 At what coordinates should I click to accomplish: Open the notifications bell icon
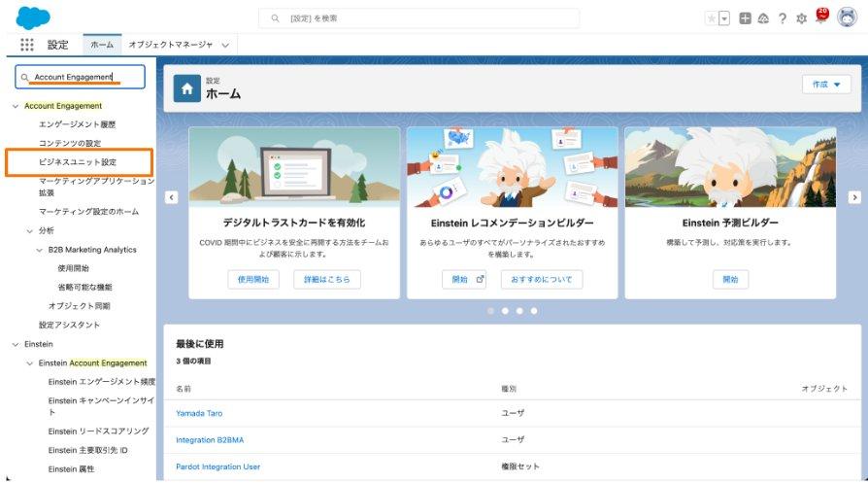pyautogui.click(x=822, y=17)
